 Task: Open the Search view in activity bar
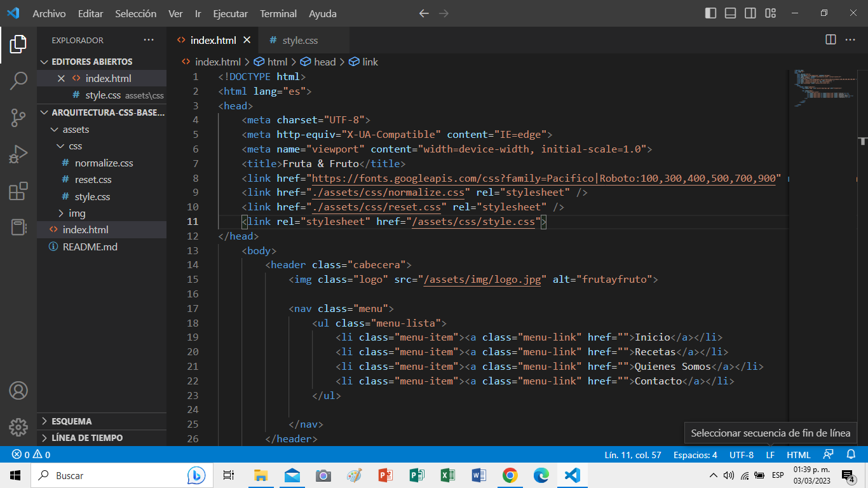[18, 81]
